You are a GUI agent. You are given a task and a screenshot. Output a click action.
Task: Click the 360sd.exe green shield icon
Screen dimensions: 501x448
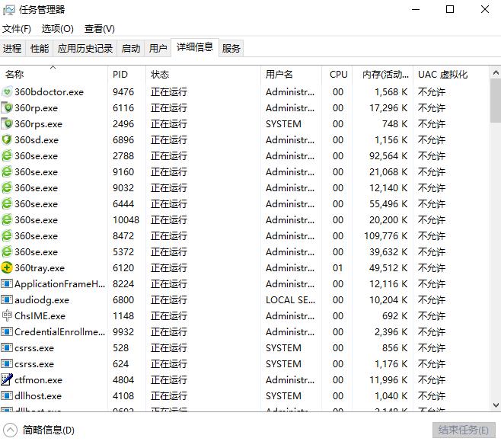tap(7, 140)
